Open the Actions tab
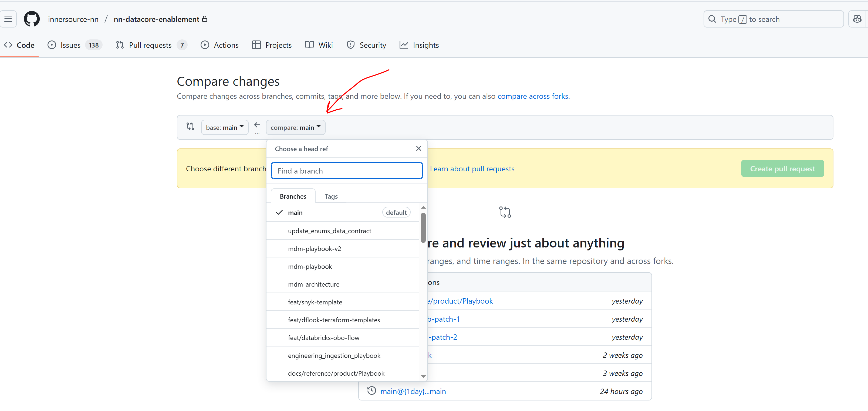 [x=220, y=45]
